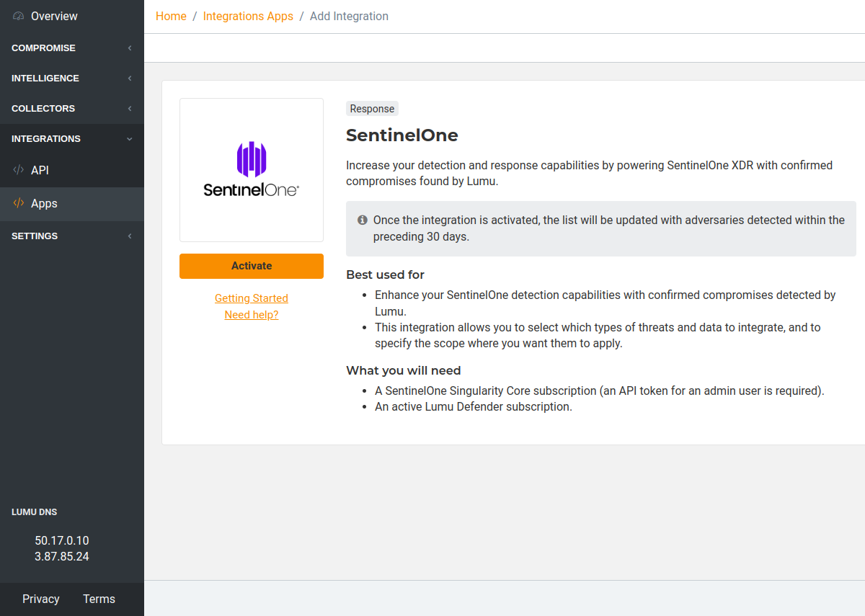Click the orange Apps code icon
865x616 pixels.
pyautogui.click(x=19, y=203)
